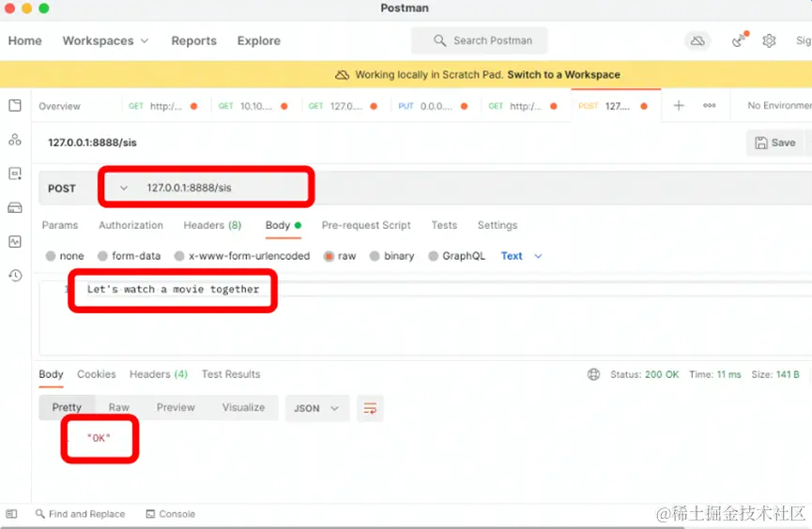Open Find and Replace
Screen dimensions: 812x529
click(x=81, y=514)
